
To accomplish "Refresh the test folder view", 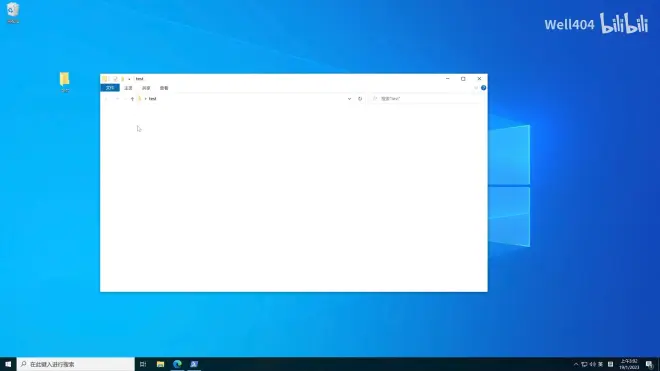I will [x=360, y=99].
